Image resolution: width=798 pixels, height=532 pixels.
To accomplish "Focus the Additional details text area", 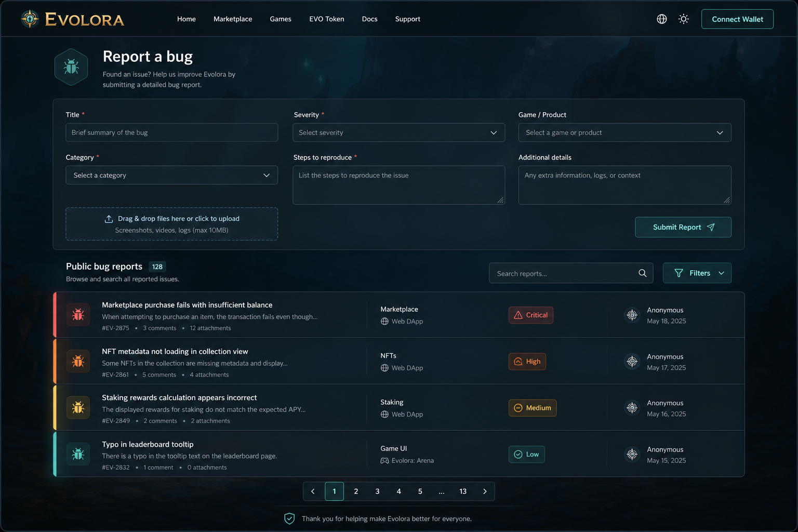I will (624, 185).
